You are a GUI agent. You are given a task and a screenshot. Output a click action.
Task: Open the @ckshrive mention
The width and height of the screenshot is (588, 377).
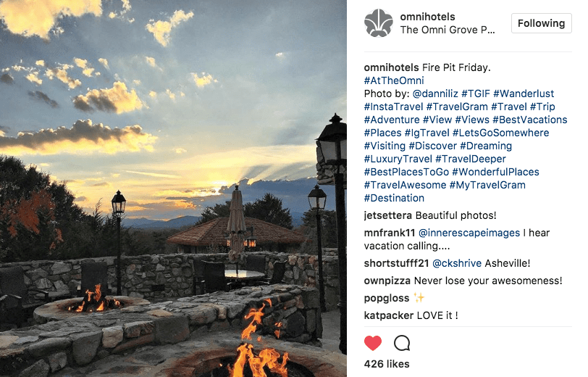[x=457, y=263]
